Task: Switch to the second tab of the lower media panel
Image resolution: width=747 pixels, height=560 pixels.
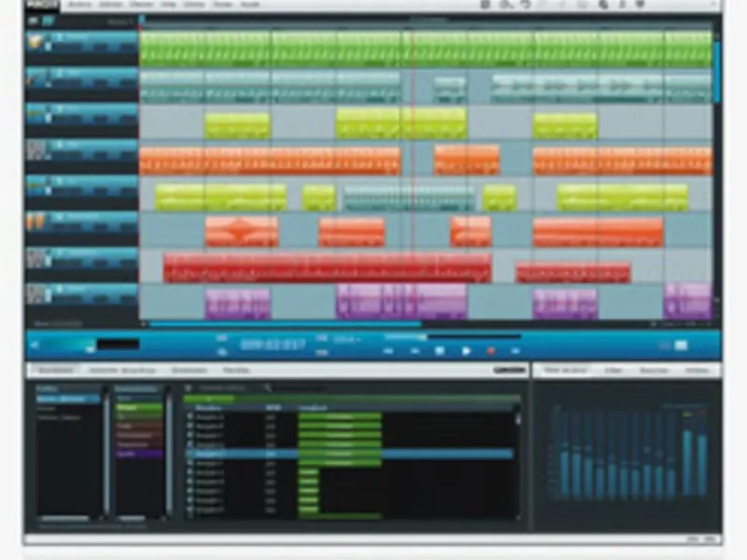Action: (122, 370)
